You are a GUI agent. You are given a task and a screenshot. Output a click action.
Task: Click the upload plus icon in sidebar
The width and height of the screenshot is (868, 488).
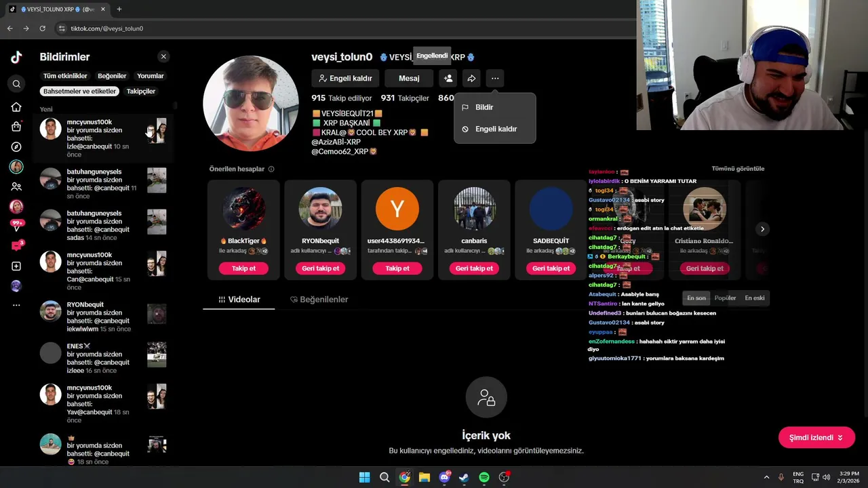pyautogui.click(x=16, y=266)
